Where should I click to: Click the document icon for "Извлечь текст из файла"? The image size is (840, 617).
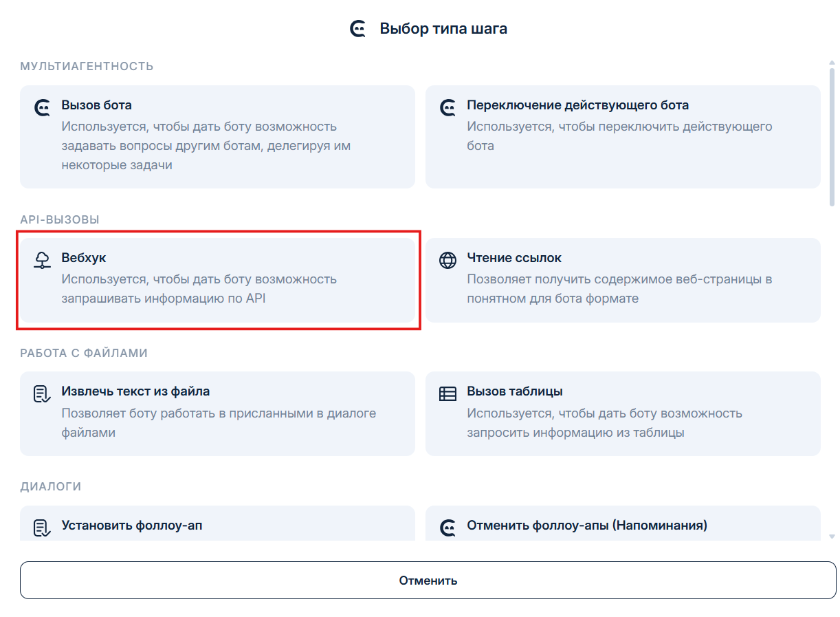point(43,393)
